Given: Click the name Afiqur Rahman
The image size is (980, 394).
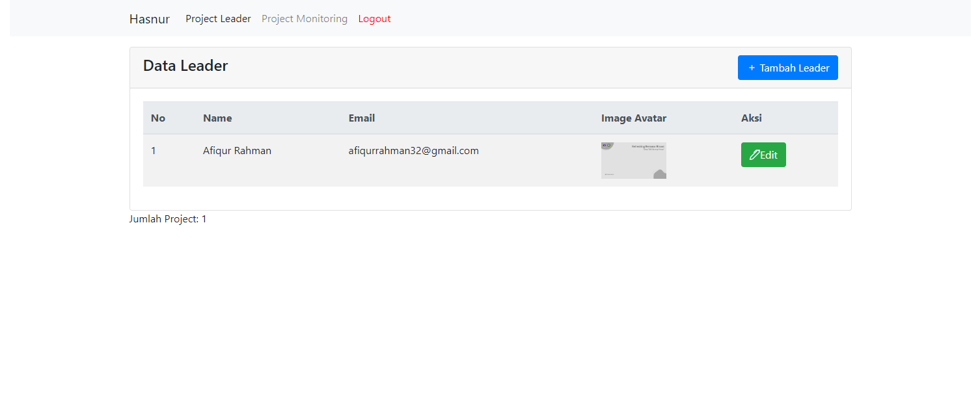Looking at the screenshot, I should point(237,151).
